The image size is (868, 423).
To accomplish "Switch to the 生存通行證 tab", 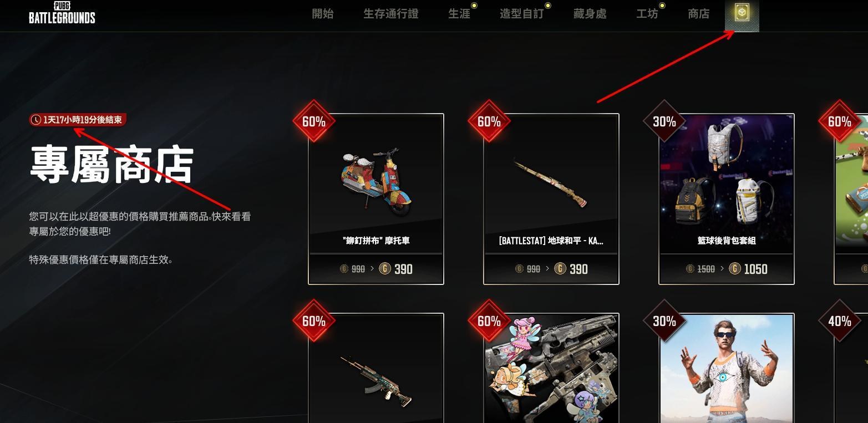I will tap(391, 14).
